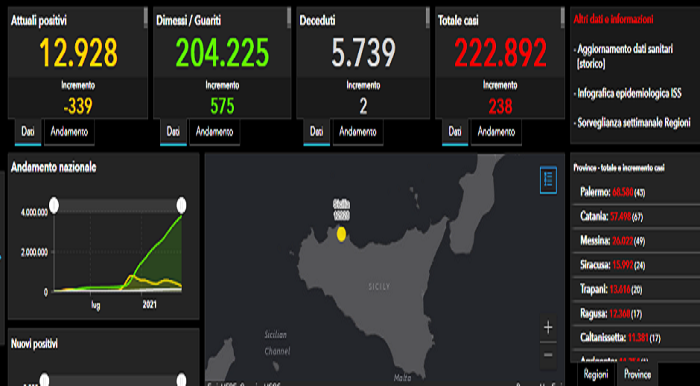Click right handle of Andamento nazionale range slider
This screenshot has height=386, width=700.
point(181,206)
